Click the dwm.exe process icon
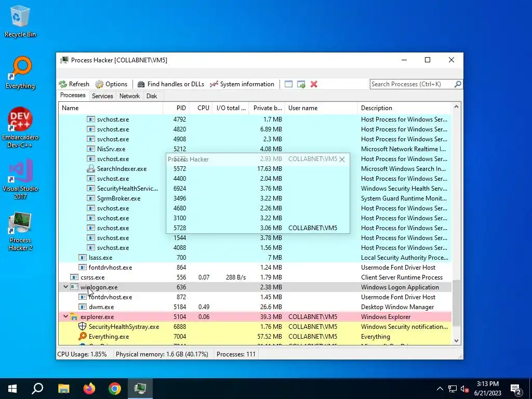Image resolution: width=532 pixels, height=399 pixels. point(83,307)
